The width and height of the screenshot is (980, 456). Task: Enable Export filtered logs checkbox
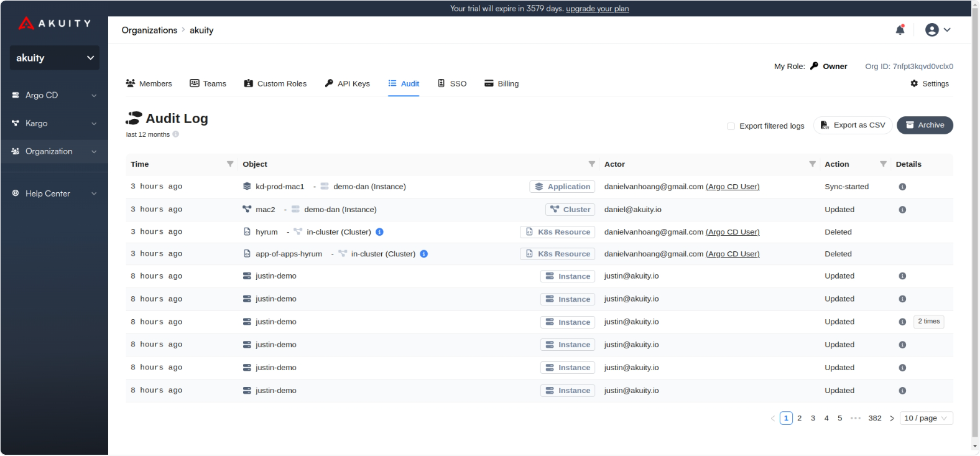point(731,126)
